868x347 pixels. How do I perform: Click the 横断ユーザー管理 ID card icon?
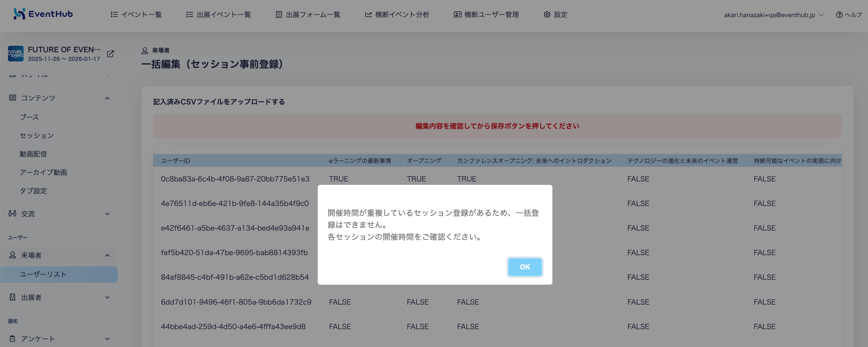[457, 14]
